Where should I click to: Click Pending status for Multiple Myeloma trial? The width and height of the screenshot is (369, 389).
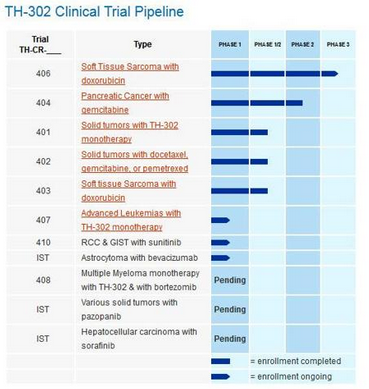[230, 280]
